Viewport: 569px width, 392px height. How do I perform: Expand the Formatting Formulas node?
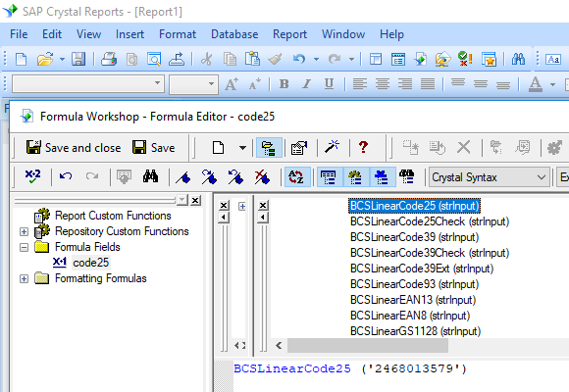(x=24, y=278)
